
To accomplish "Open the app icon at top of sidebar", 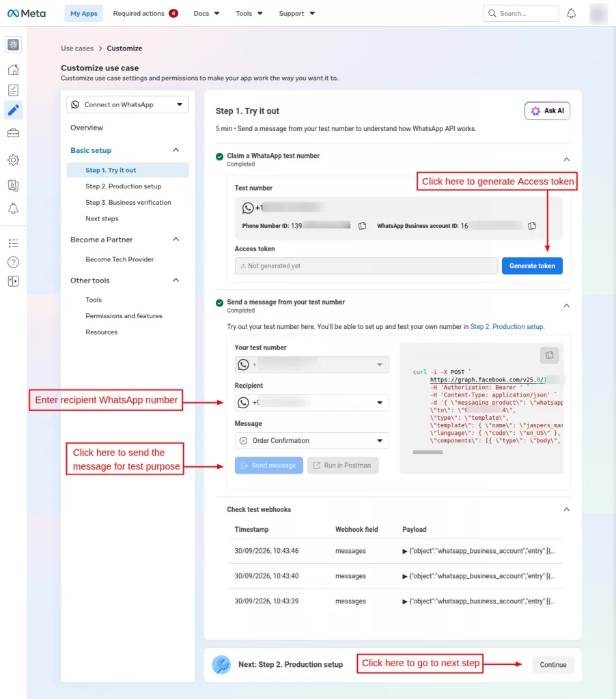I will coord(14,44).
